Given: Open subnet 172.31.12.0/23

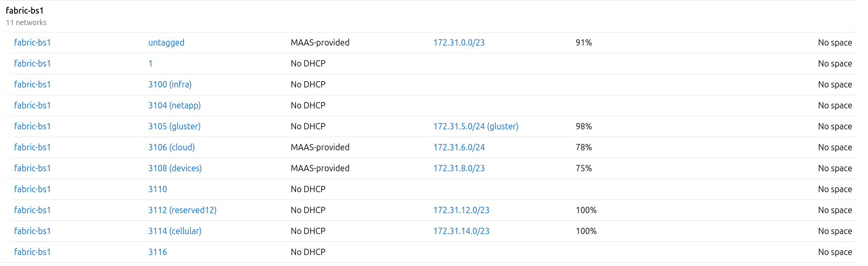Looking at the screenshot, I should click(461, 210).
